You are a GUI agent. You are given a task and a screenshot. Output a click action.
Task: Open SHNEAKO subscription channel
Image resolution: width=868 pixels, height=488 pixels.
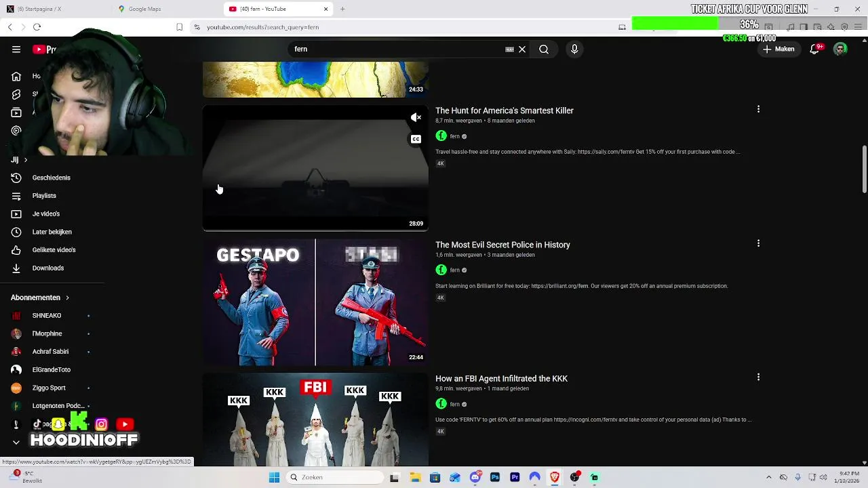coord(47,316)
